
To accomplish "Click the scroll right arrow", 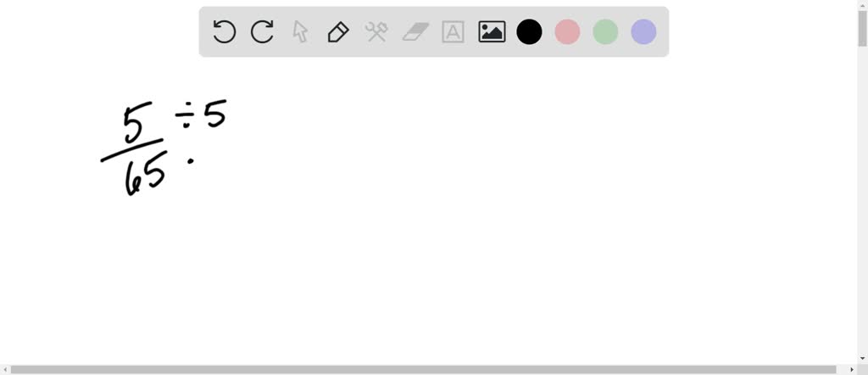I will 853,369.
